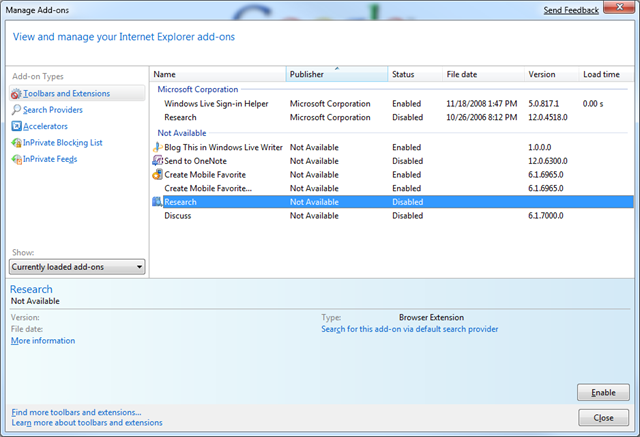Screen dimensions: 640x437
Task: Click the 1.0.0.0 version cell
Action: coord(540,147)
